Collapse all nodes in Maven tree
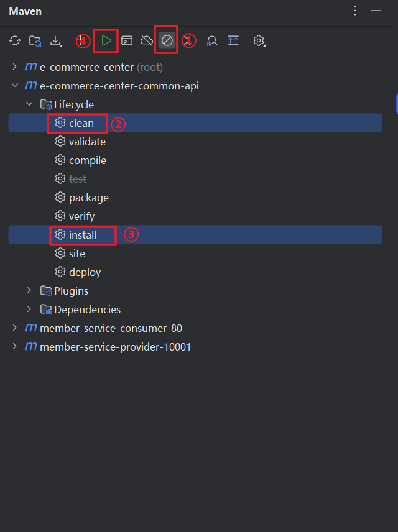The height and width of the screenshot is (532, 398). 233,41
